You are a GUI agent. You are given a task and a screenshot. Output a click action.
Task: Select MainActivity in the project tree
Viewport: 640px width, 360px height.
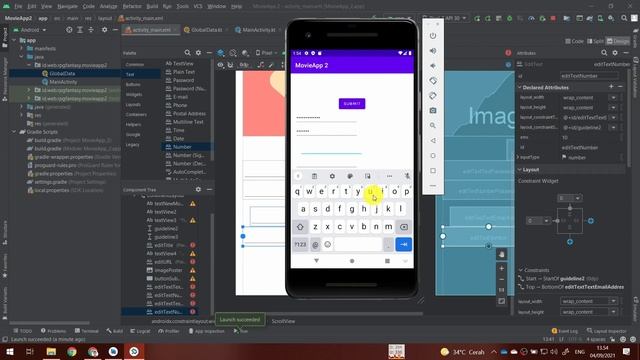(x=63, y=82)
